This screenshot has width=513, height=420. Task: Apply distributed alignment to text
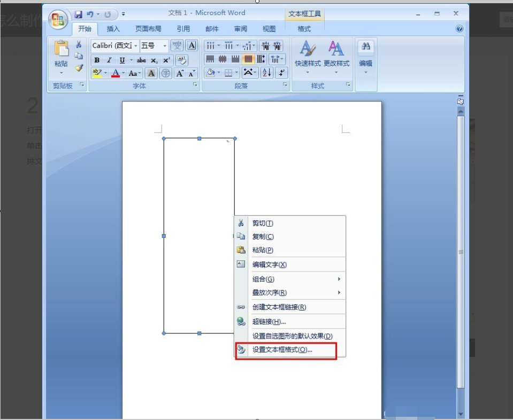point(261,59)
